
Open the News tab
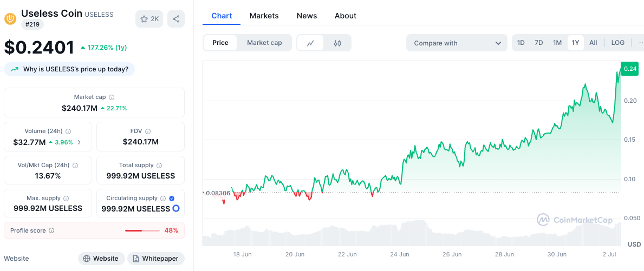pyautogui.click(x=307, y=16)
